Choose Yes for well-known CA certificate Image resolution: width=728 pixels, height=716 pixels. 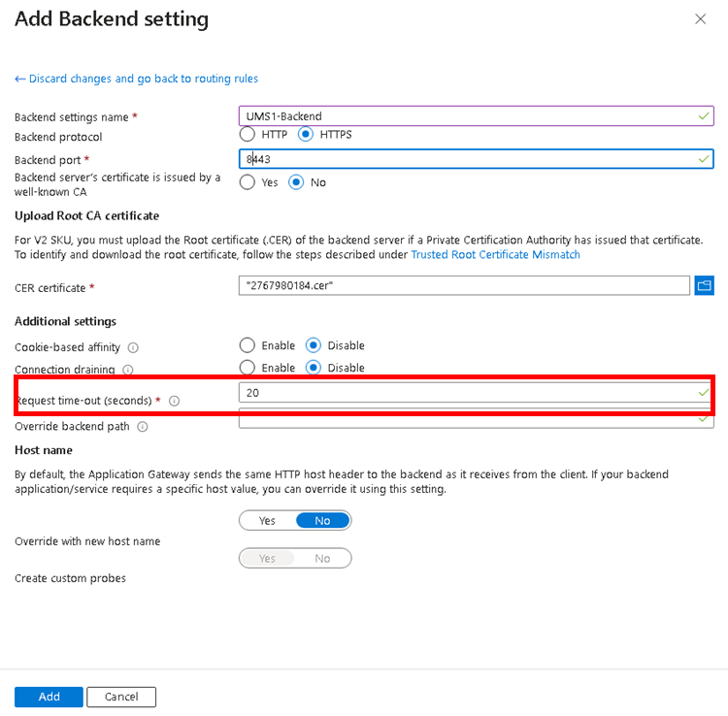tap(248, 182)
